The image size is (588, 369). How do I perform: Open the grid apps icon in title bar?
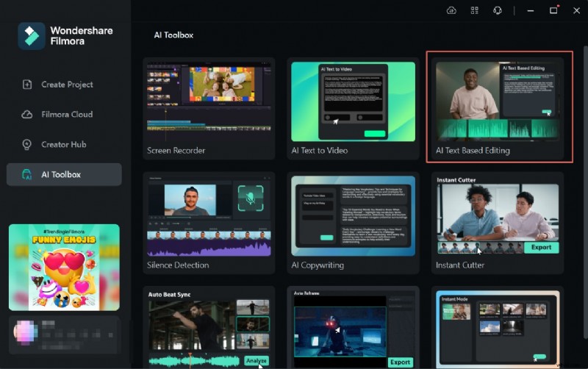tap(474, 10)
